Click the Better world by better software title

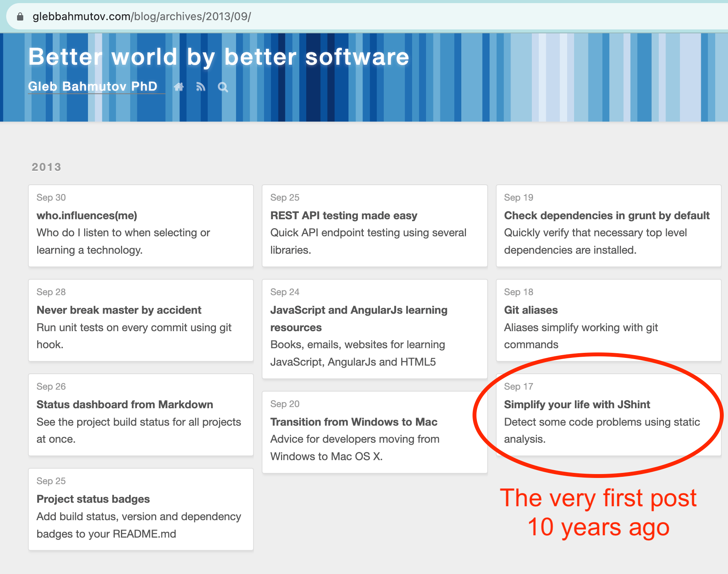(219, 57)
